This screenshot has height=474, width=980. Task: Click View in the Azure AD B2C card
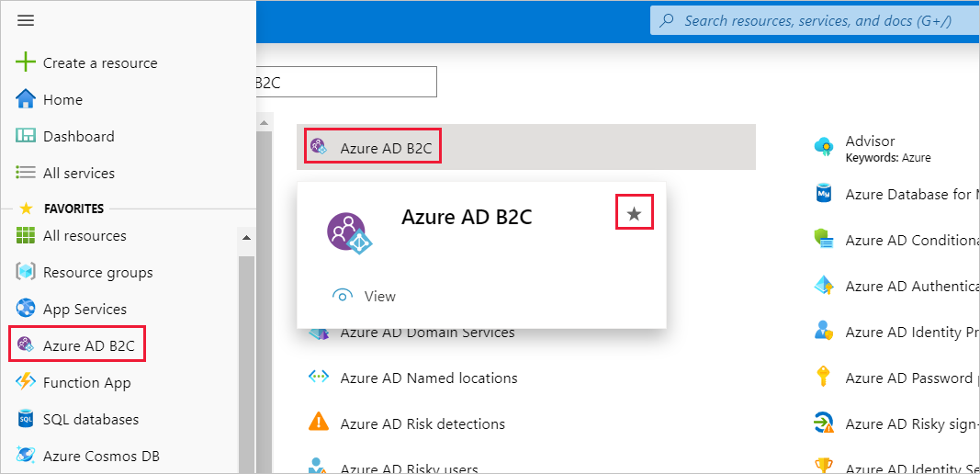pos(379,296)
